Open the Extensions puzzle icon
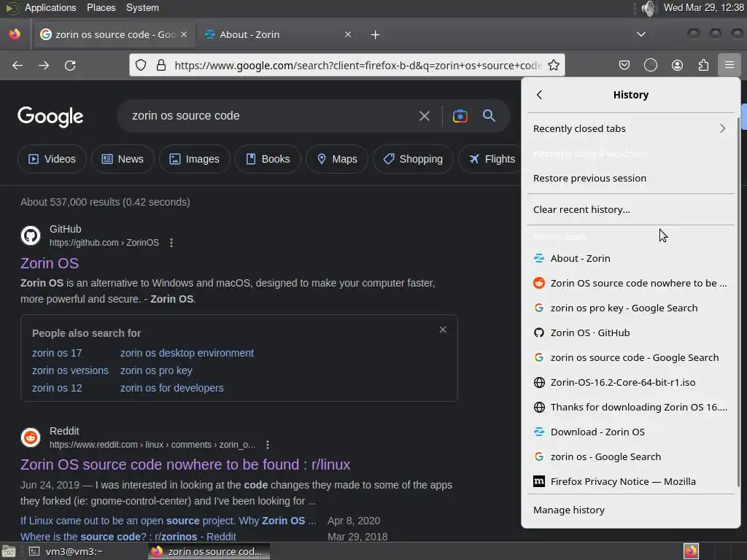Viewport: 747px width, 560px height. pos(703,65)
